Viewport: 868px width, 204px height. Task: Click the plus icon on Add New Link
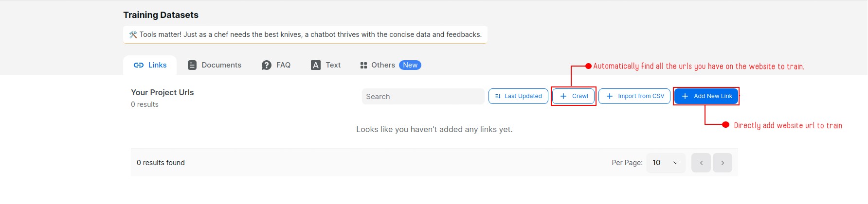tap(685, 96)
